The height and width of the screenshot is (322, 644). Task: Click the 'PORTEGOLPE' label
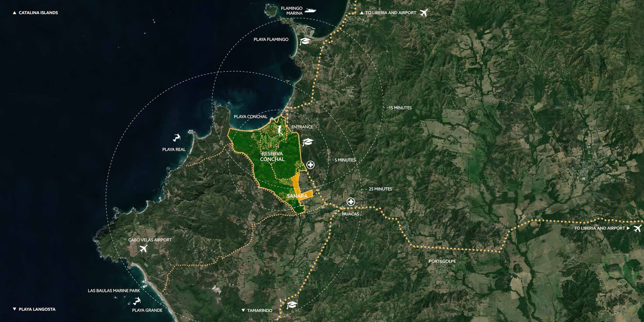point(442,261)
